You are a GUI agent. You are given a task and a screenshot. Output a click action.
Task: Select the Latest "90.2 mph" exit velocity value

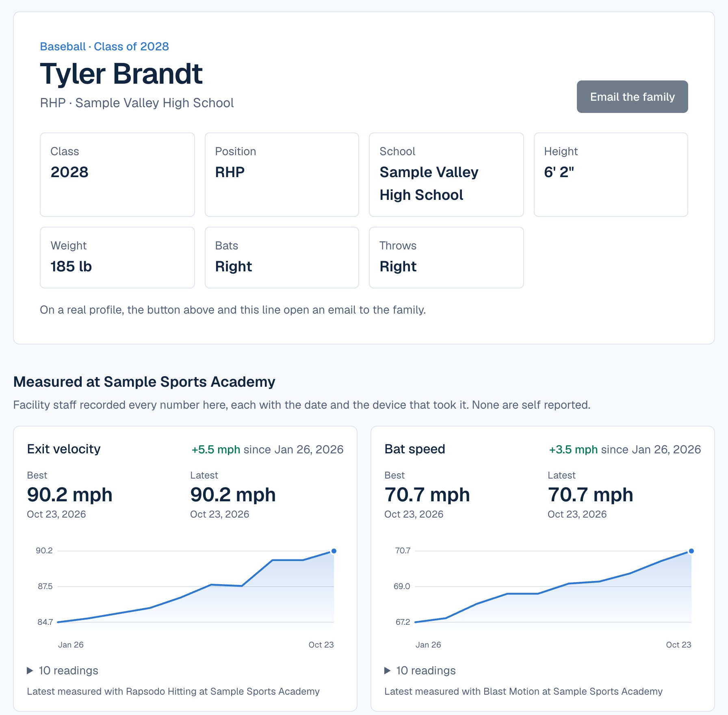[233, 495]
